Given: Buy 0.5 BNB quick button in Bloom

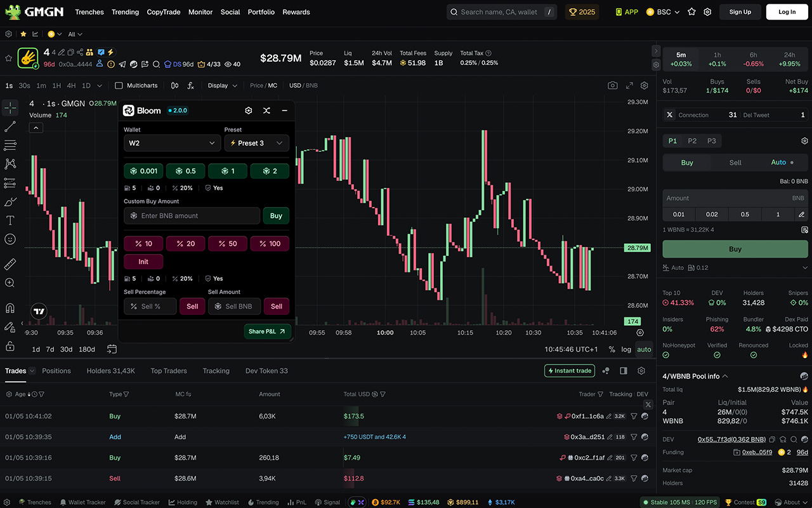Looking at the screenshot, I should coord(185,171).
